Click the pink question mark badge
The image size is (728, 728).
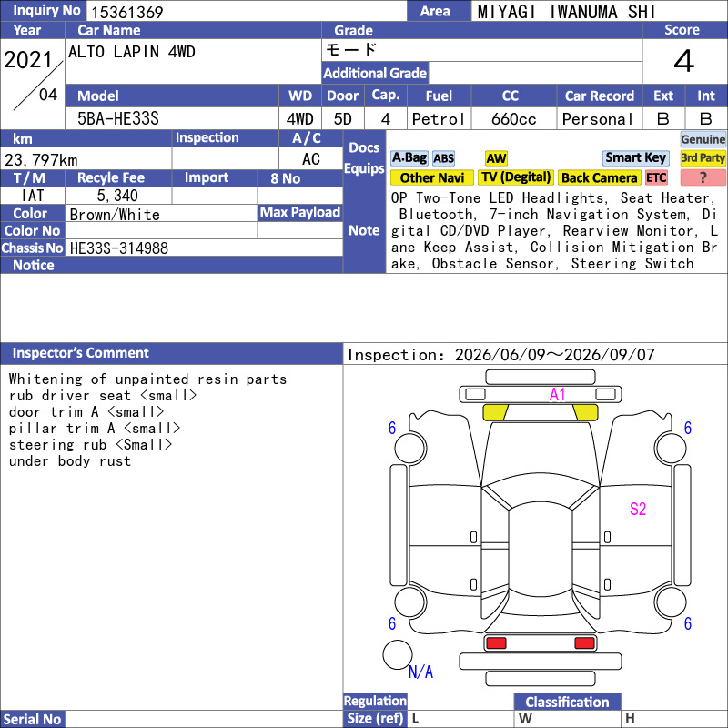point(703,177)
